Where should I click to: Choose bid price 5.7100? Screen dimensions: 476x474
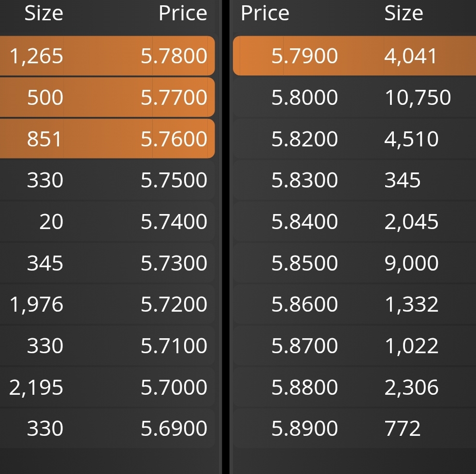pos(174,345)
